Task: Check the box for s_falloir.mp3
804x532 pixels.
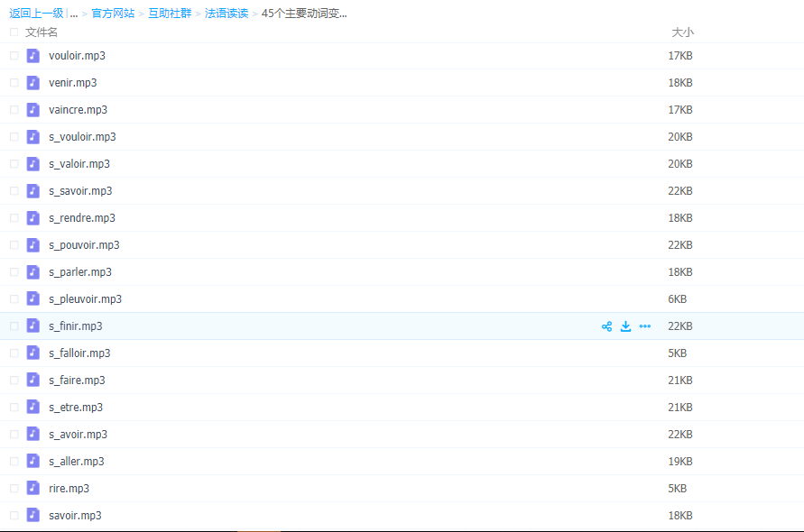Action: 14,353
